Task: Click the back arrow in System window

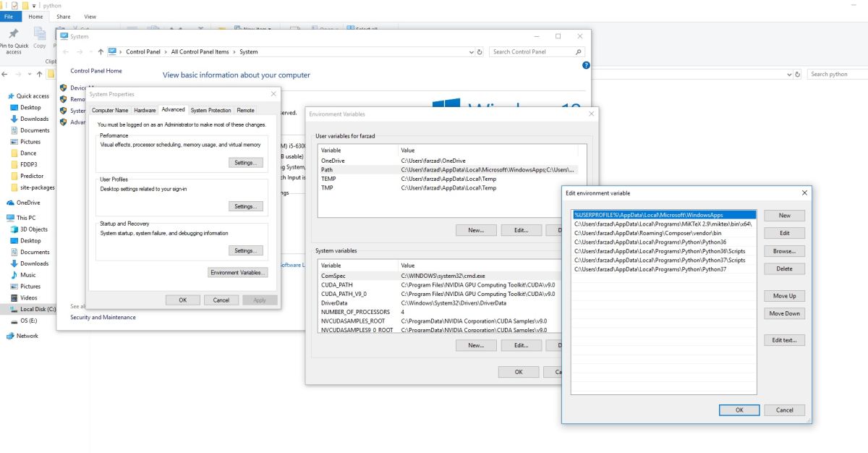Action: [66, 52]
